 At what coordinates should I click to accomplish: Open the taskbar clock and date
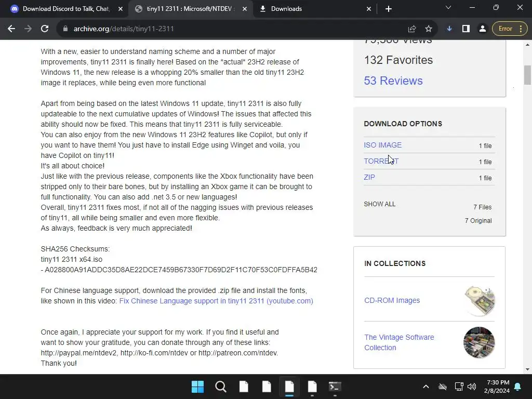[x=497, y=387]
